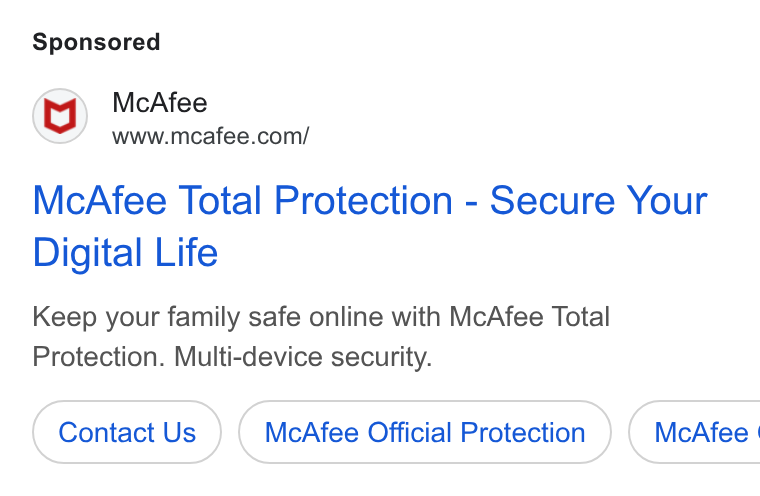Click the Sponsored label
This screenshot has height=496, width=760.
coord(96,42)
